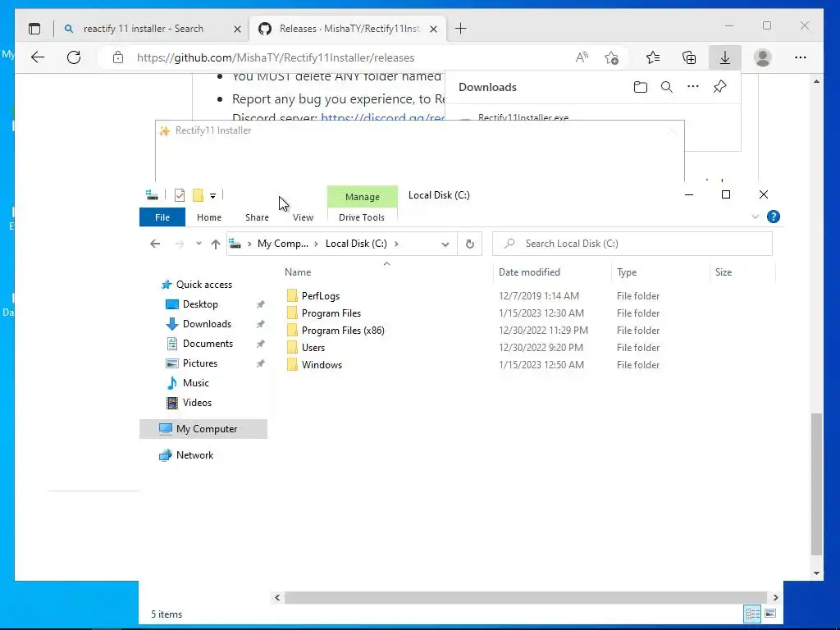Open Documents in the navigation pane

208,344
